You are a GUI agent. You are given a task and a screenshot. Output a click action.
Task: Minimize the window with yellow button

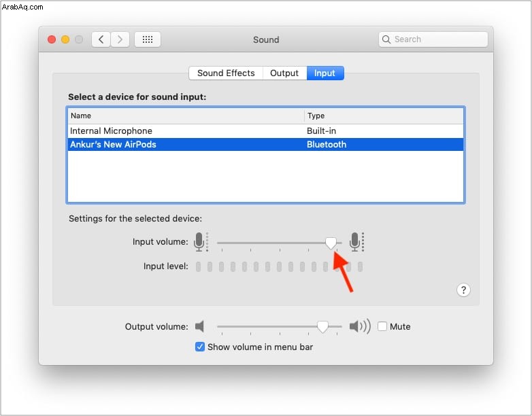pyautogui.click(x=65, y=39)
